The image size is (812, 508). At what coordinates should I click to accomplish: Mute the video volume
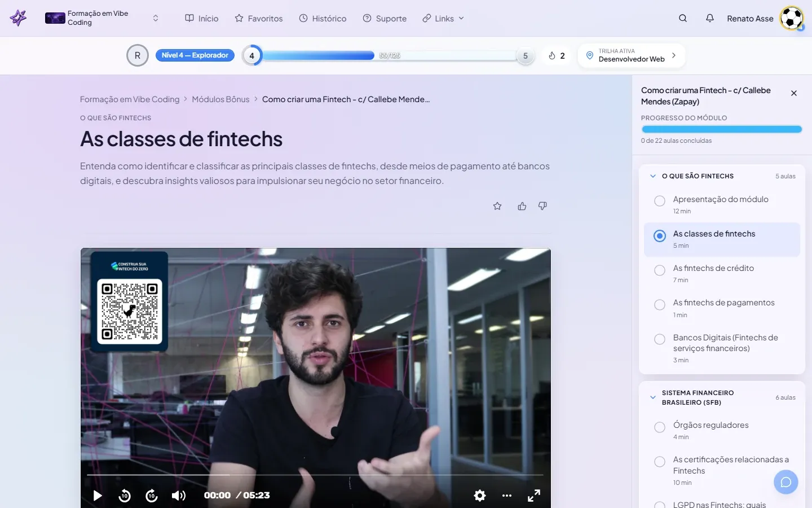tap(179, 496)
